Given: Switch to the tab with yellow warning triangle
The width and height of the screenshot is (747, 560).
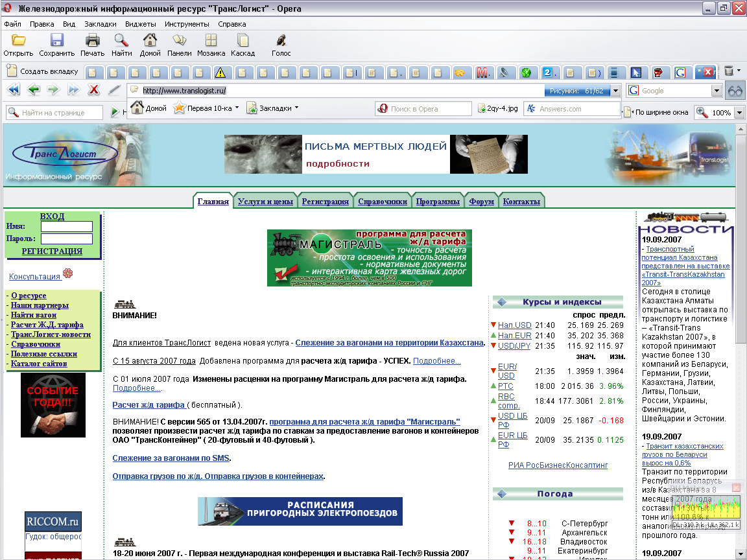Looking at the screenshot, I should [220, 73].
